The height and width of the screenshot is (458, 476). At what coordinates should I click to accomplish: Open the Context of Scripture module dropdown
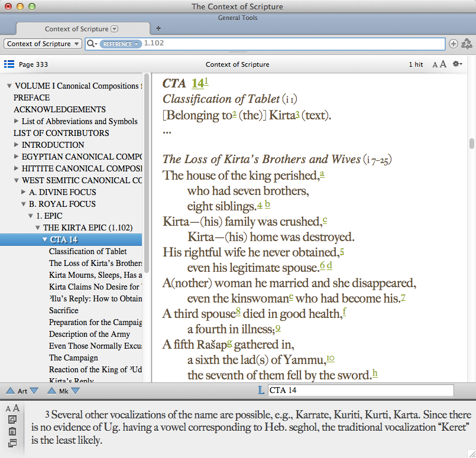[43, 44]
